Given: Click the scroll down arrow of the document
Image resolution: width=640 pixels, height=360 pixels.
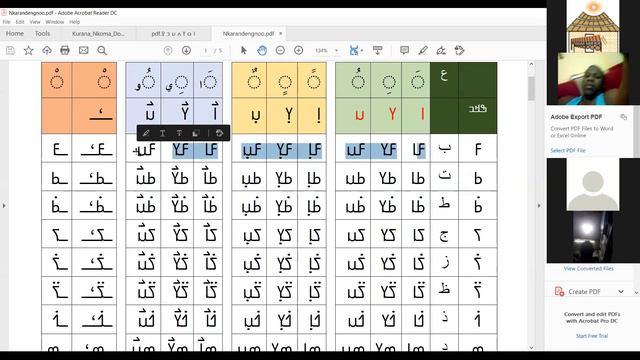Looking at the screenshot, I should pyautogui.click(x=531, y=347).
